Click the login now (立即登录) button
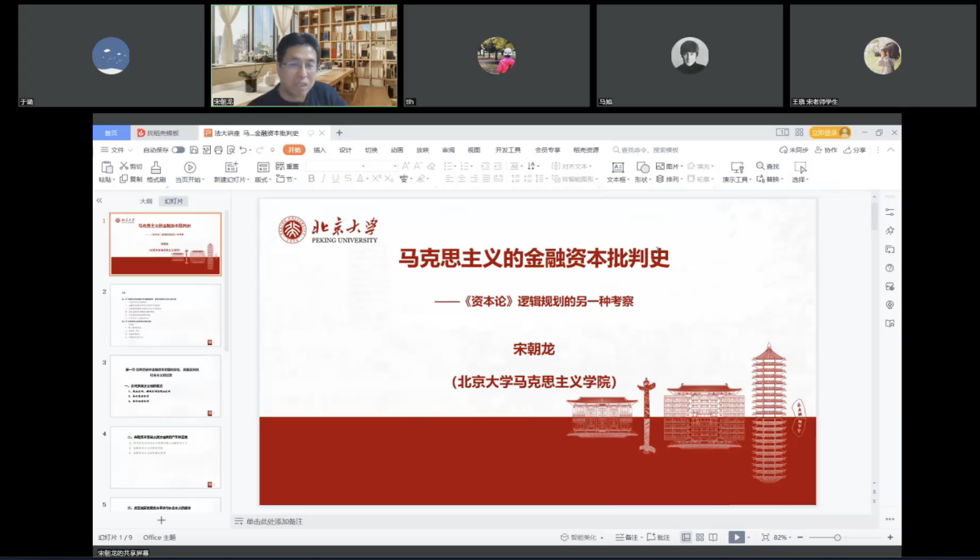The image size is (980, 560). (831, 133)
